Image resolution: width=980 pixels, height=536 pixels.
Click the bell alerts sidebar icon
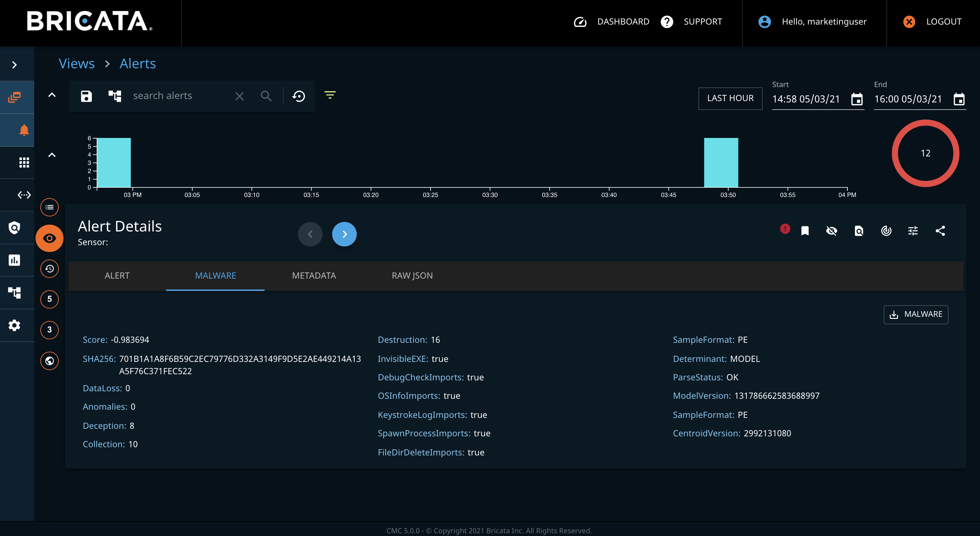click(x=24, y=130)
